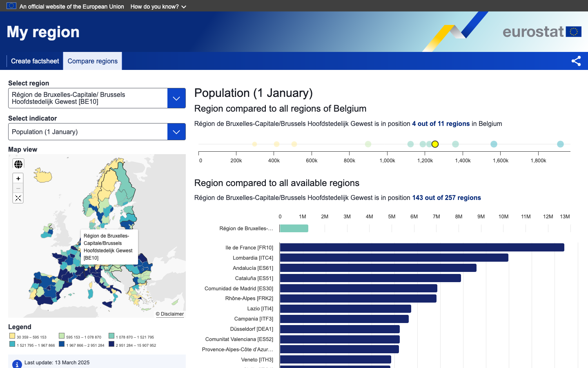This screenshot has width=588, height=368.
Task: Click the globe icon on the map
Action: pos(18,164)
